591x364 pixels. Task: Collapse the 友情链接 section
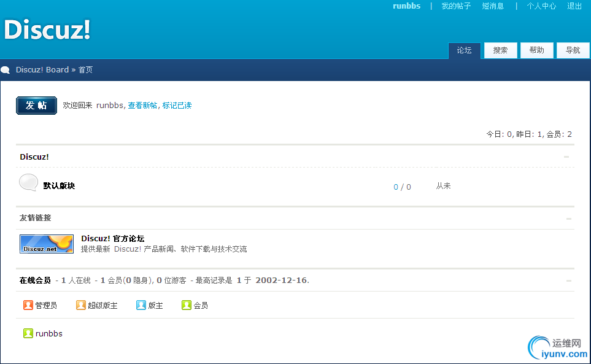tap(569, 219)
